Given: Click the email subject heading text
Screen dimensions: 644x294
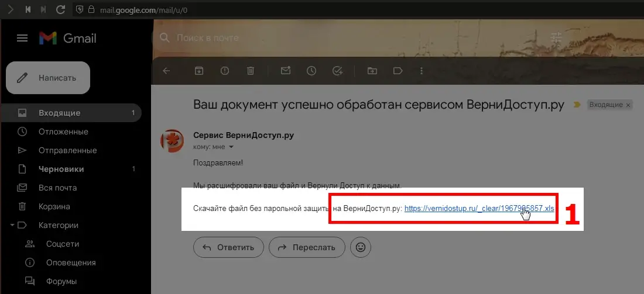Looking at the screenshot, I should pos(379,105).
